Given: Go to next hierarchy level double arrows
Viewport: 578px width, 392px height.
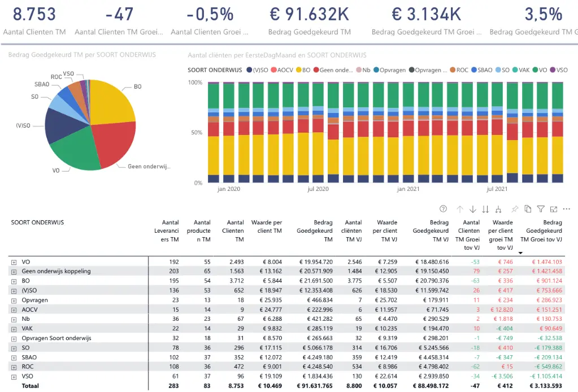Looking at the screenshot, I should (x=485, y=209).
